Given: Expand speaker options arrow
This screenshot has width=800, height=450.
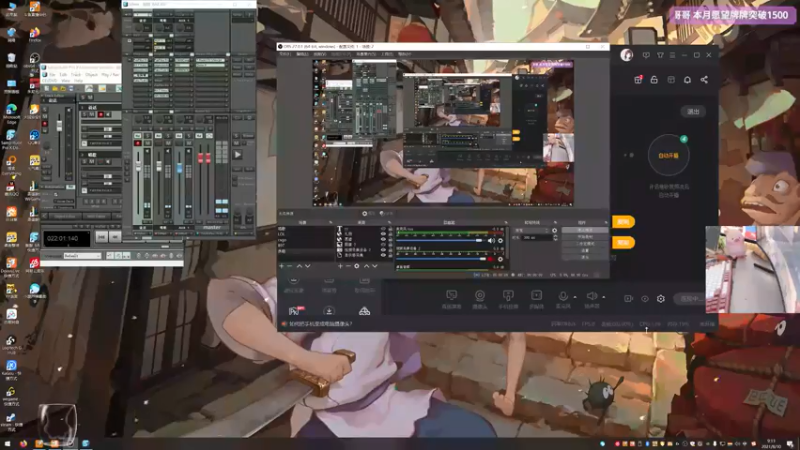Looking at the screenshot, I should coord(604,297).
